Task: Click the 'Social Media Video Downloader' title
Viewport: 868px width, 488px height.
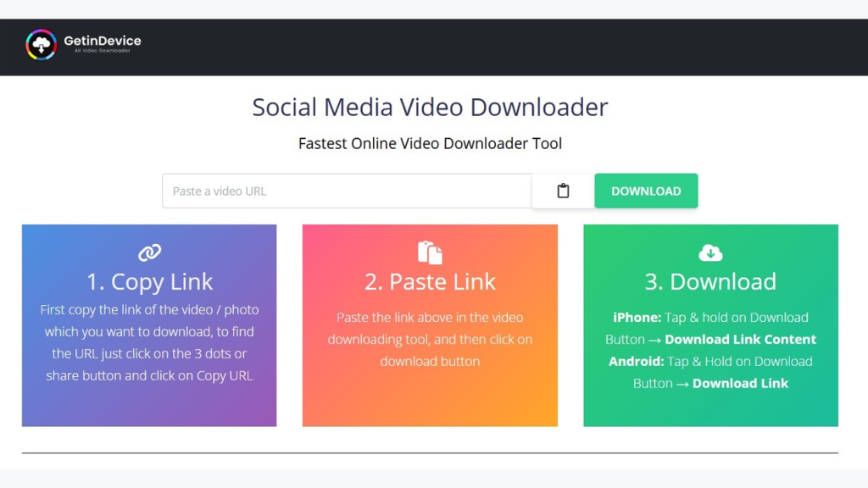Action: click(x=430, y=108)
